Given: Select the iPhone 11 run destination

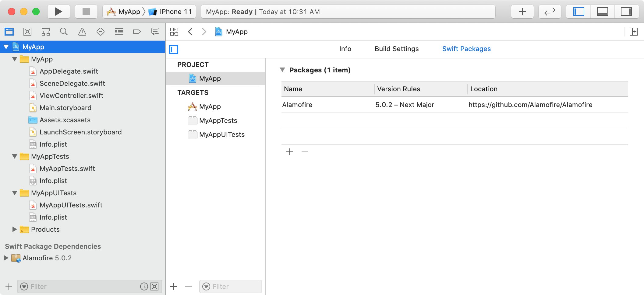Looking at the screenshot, I should [x=175, y=12].
